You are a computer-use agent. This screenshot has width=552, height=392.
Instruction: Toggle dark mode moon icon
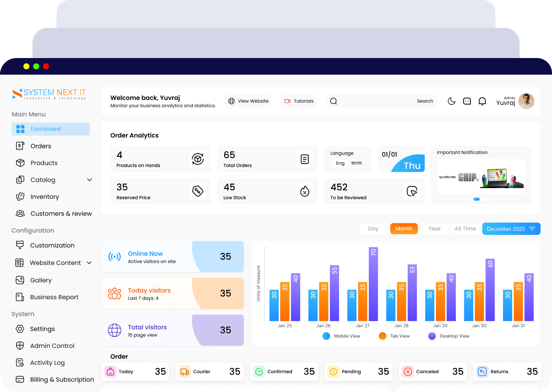click(451, 101)
